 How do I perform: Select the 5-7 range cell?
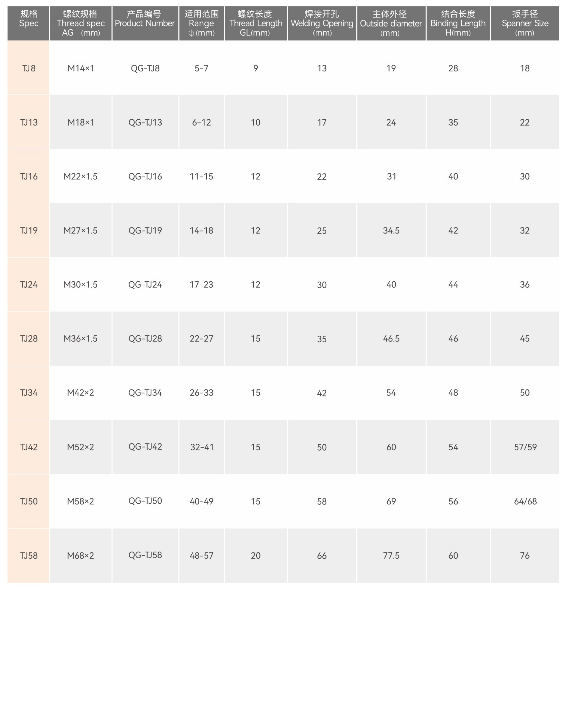click(x=201, y=68)
